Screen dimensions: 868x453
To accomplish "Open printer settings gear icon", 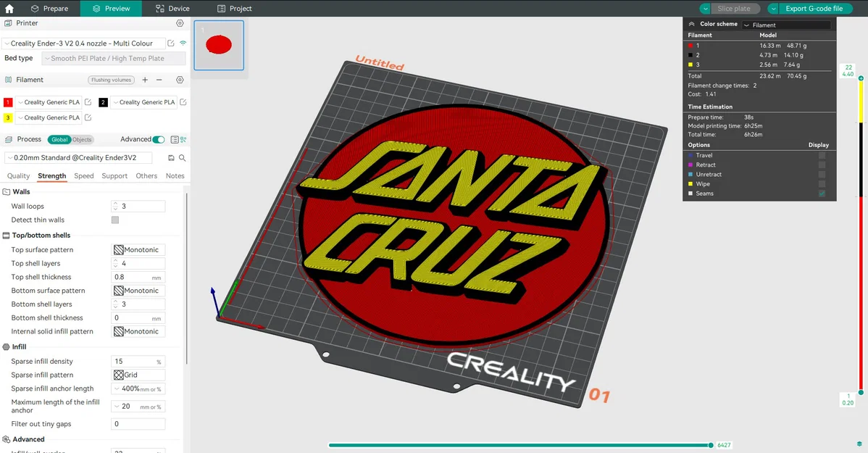I will click(180, 23).
